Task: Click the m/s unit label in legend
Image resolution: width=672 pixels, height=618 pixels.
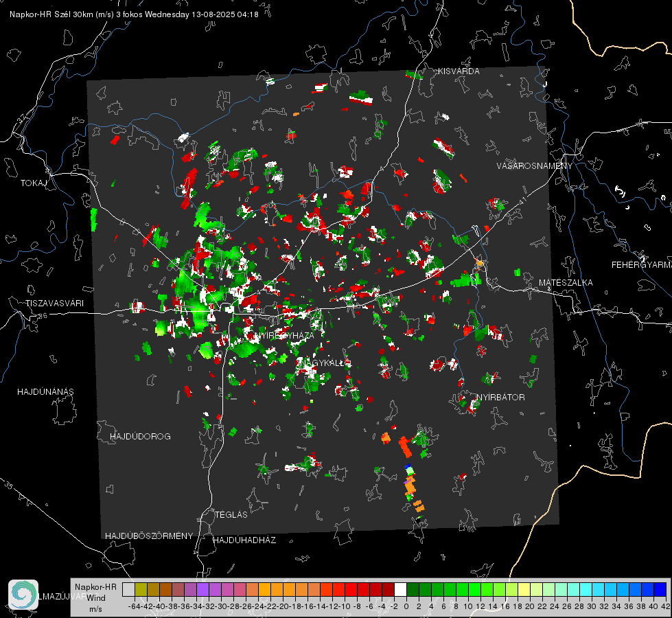Action: point(95,609)
